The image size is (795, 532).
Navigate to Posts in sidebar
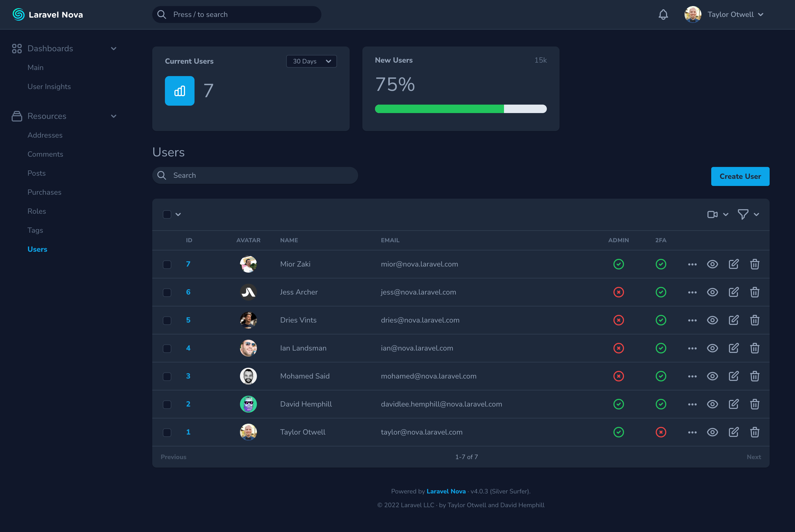(x=36, y=173)
